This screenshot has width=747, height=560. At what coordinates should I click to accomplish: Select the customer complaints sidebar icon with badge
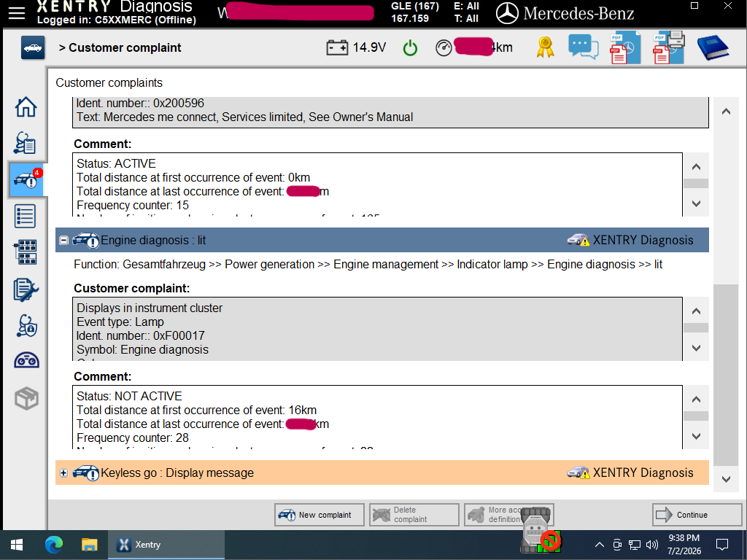point(27,179)
